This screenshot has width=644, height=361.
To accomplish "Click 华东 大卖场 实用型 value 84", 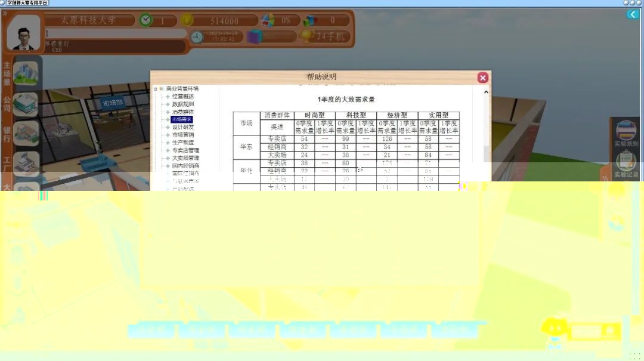I will pyautogui.click(x=428, y=155).
